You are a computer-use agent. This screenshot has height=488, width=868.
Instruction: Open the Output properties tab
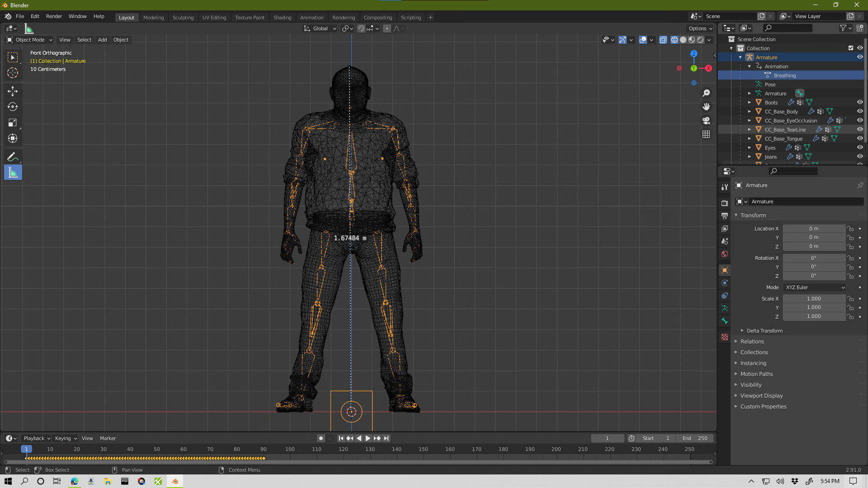(725, 216)
